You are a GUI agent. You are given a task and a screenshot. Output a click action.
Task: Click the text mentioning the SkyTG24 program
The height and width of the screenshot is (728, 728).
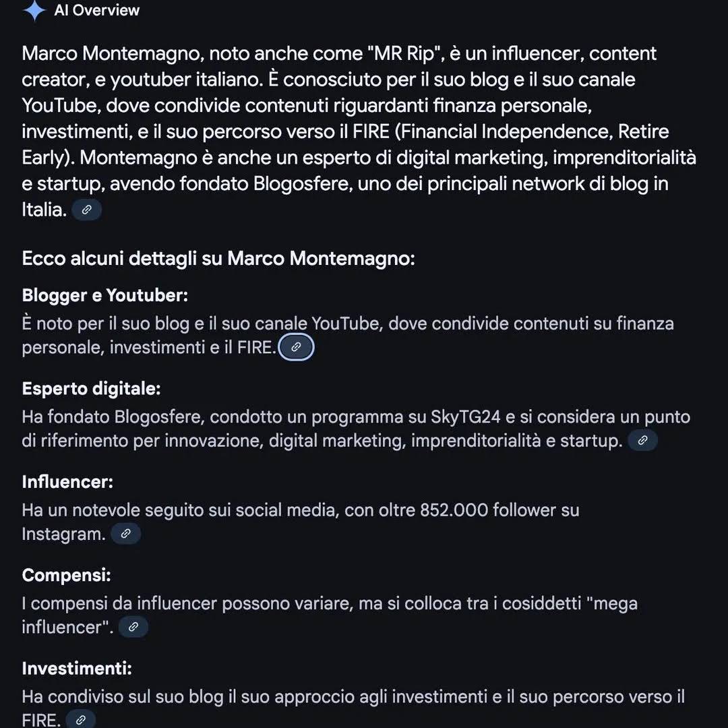click(356, 429)
